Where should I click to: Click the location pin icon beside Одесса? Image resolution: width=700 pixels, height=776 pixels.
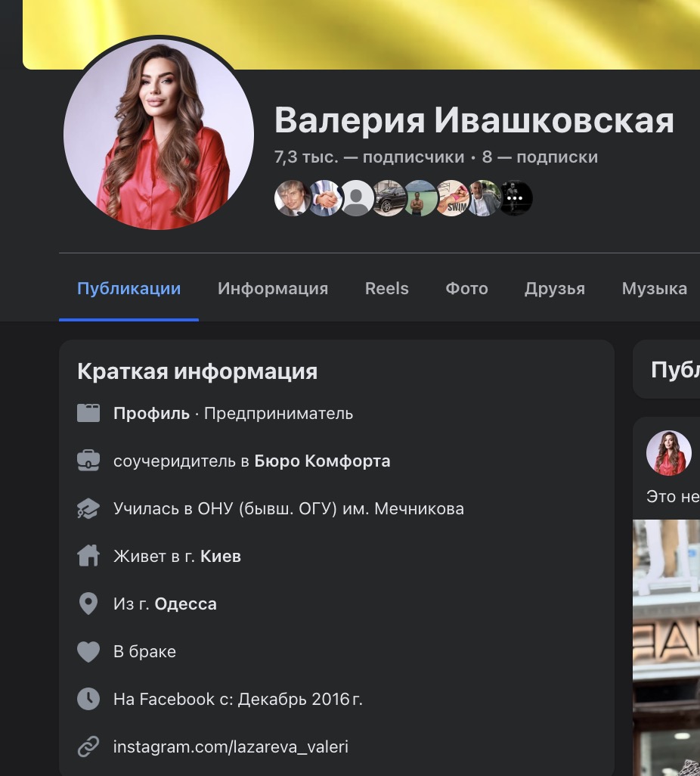coord(88,604)
